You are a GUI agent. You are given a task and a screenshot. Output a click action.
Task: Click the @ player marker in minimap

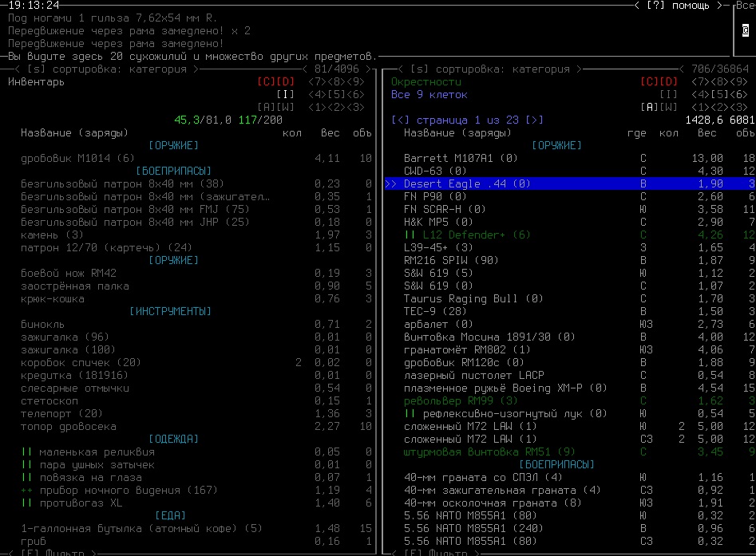click(x=746, y=30)
